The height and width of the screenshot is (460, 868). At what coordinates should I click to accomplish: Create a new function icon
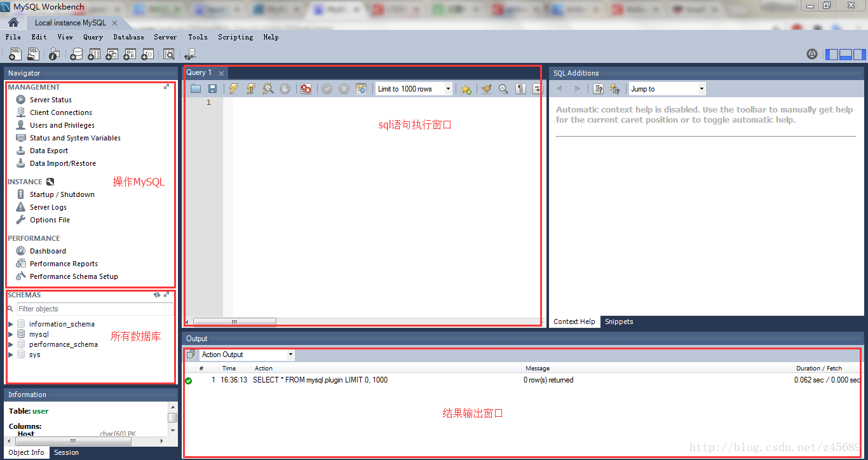coord(147,55)
